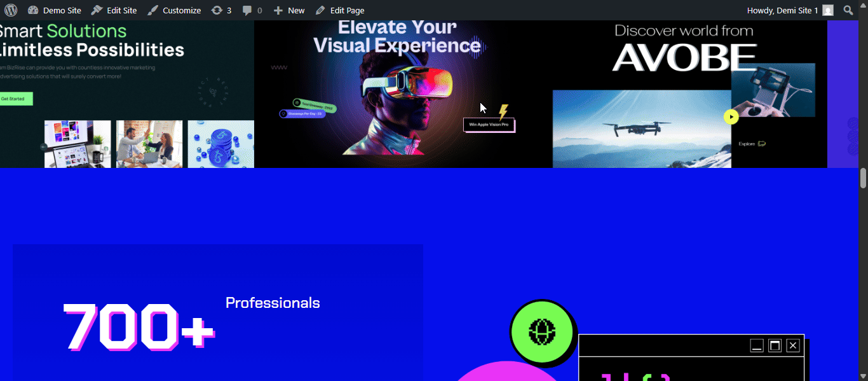Click the drone flying over mountains image
This screenshot has width=868, height=381.
642,129
